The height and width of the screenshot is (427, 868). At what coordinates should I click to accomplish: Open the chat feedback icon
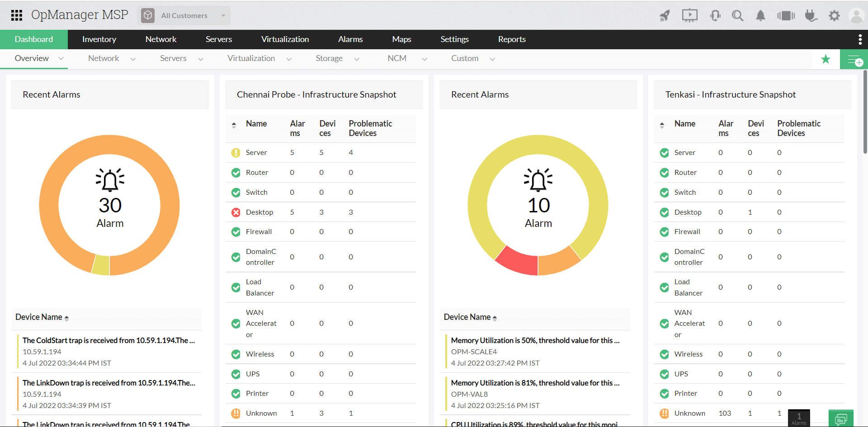841,418
